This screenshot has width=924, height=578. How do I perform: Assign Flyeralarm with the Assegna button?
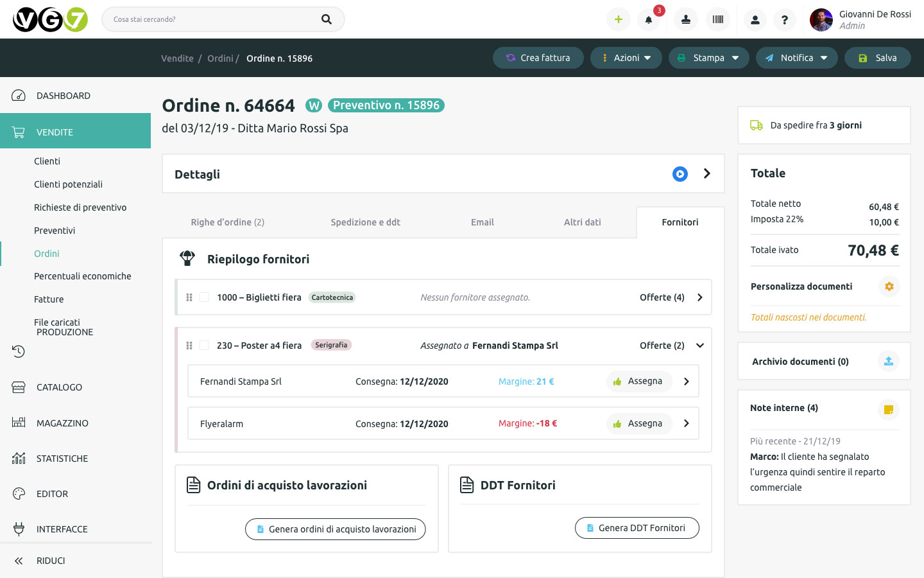(x=638, y=424)
